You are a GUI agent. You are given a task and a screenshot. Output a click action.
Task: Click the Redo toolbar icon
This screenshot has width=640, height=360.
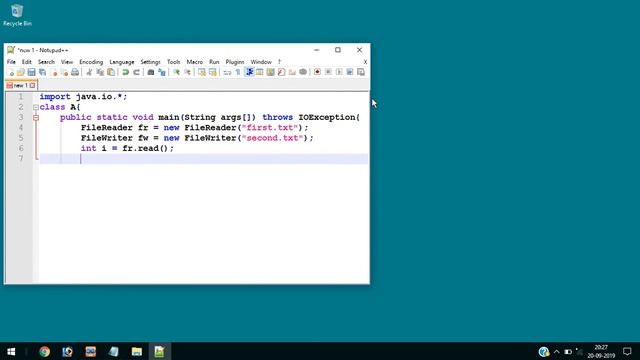[x=136, y=72]
